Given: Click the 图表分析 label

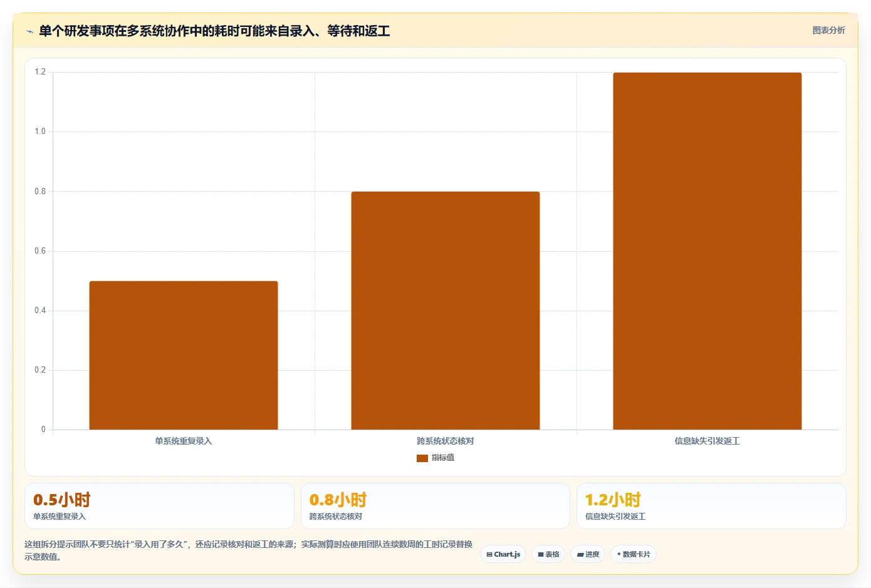Looking at the screenshot, I should pos(828,30).
